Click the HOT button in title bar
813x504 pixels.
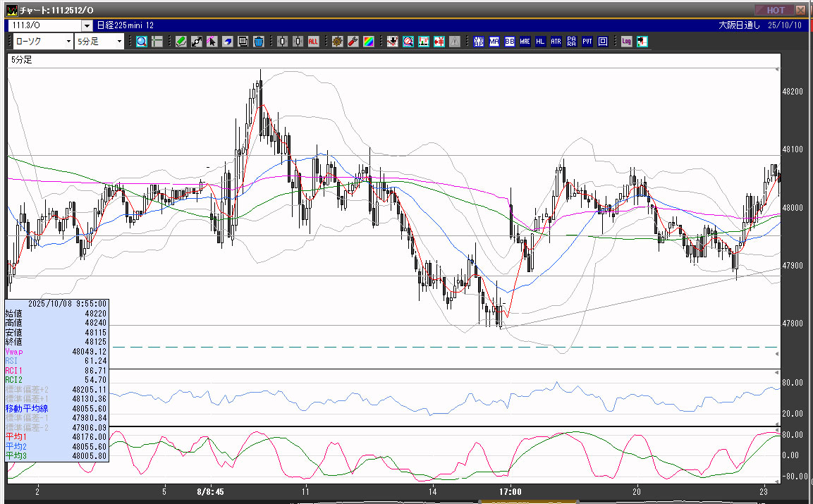(x=774, y=10)
